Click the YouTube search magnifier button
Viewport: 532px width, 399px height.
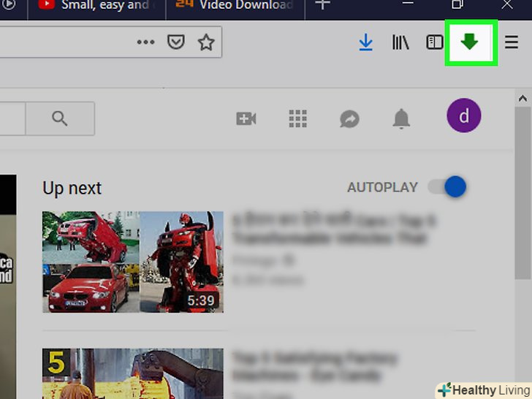[60, 118]
